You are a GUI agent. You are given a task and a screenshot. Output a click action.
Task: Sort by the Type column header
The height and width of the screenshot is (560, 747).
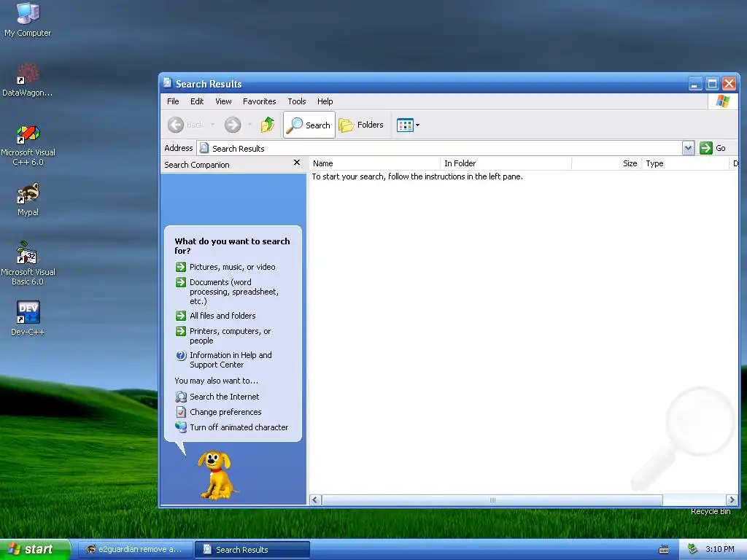click(x=685, y=163)
